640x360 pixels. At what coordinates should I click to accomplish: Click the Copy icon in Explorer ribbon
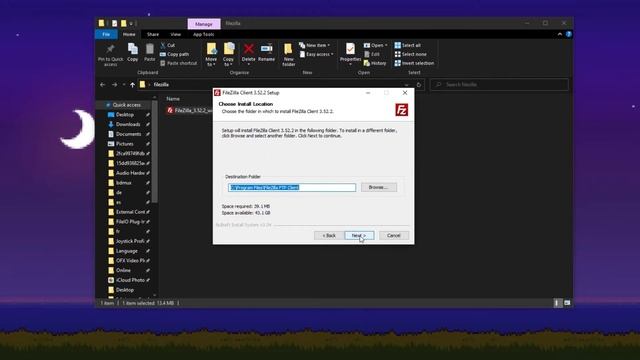pos(133,52)
